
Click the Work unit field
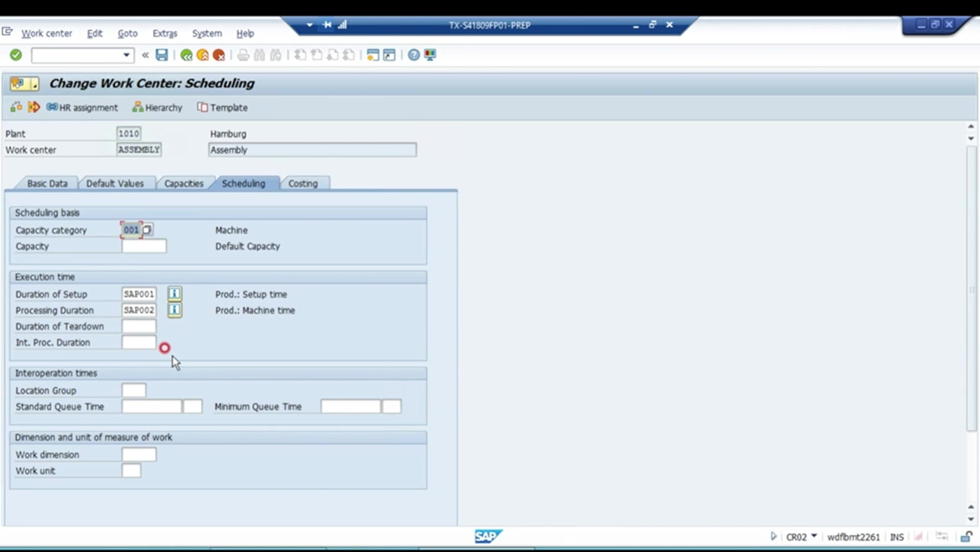tap(131, 471)
